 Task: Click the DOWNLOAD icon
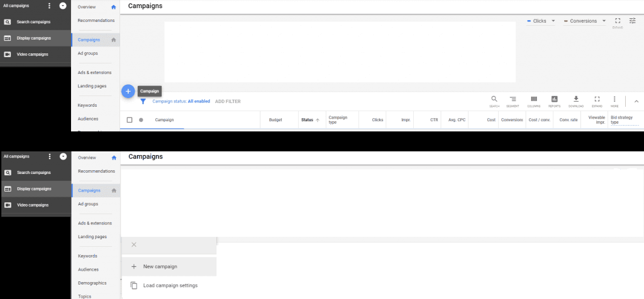point(576,99)
